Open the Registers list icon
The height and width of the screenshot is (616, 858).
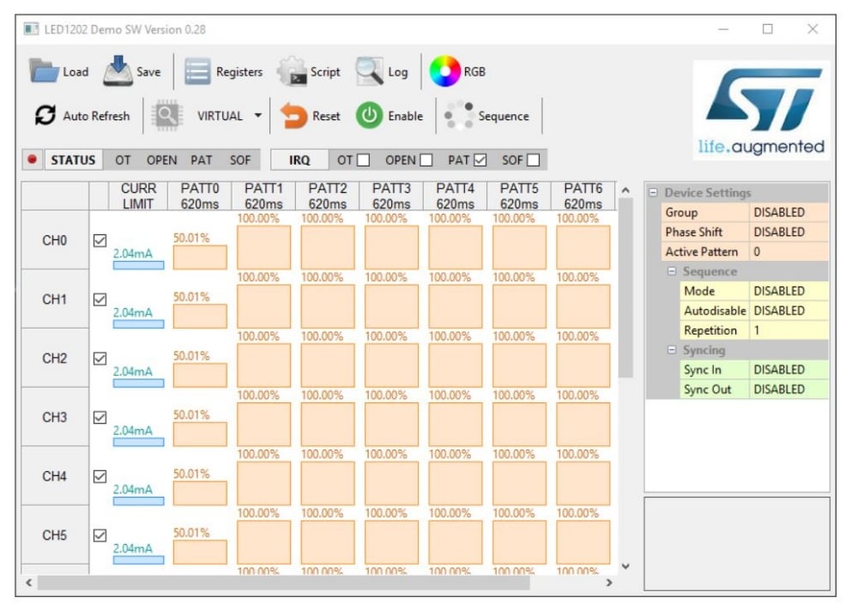pos(197,72)
